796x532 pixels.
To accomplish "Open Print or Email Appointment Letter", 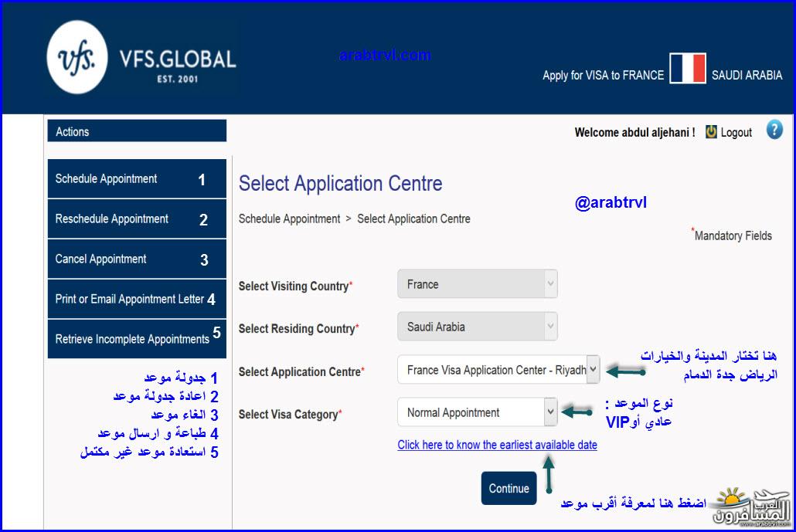I will [x=137, y=299].
